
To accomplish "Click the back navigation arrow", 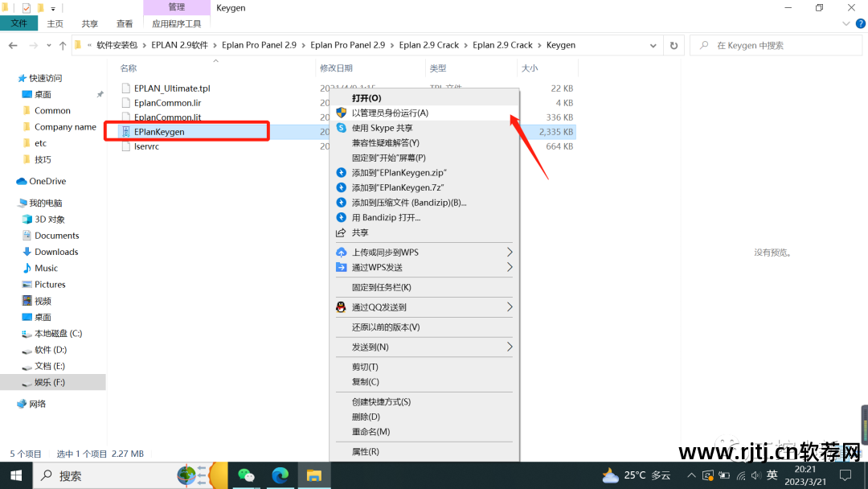I will 13,45.
